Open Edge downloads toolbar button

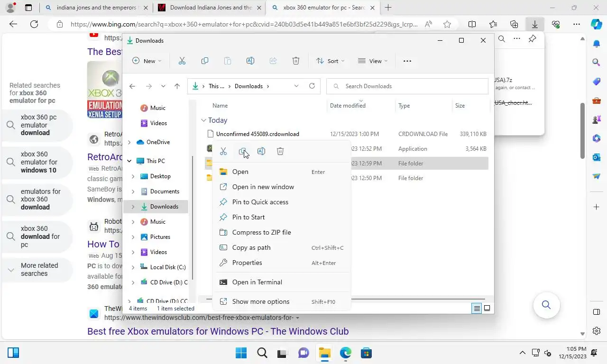tap(534, 24)
